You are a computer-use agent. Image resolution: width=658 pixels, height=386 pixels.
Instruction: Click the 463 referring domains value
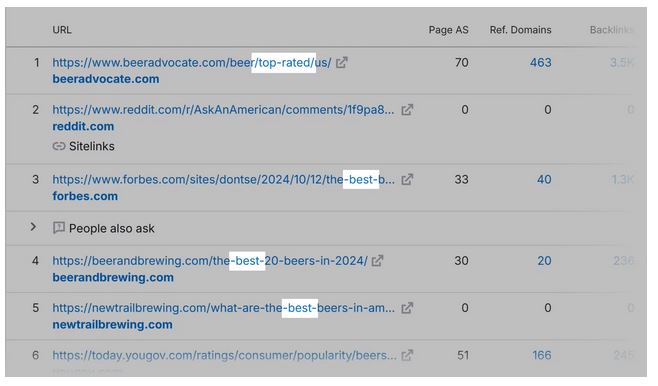click(x=540, y=63)
